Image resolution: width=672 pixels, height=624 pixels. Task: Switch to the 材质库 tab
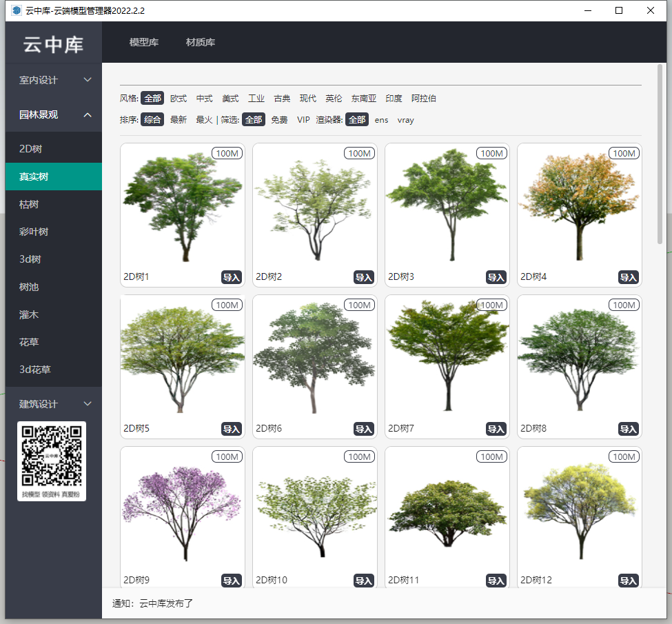coord(201,42)
